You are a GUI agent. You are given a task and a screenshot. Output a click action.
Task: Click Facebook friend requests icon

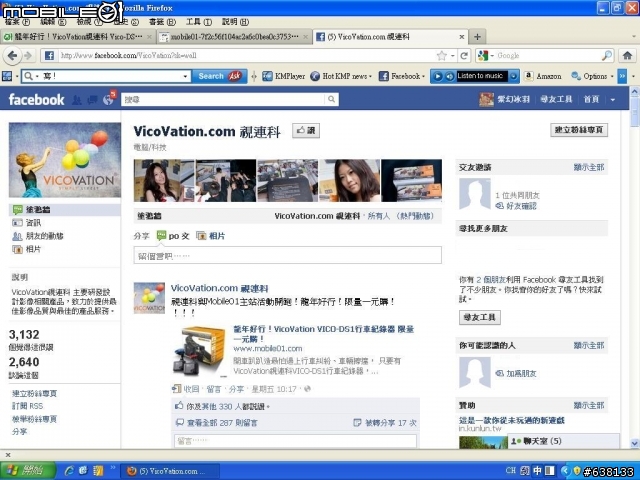coord(77,100)
